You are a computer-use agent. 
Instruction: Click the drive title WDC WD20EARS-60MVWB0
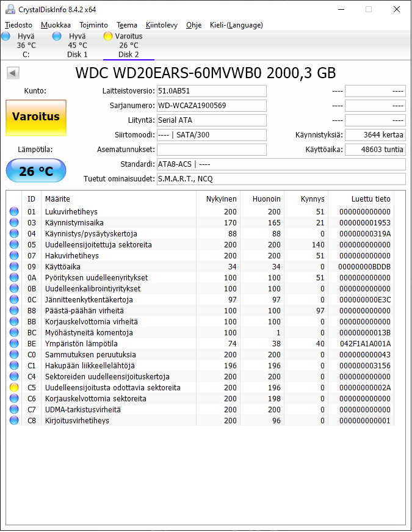click(206, 73)
